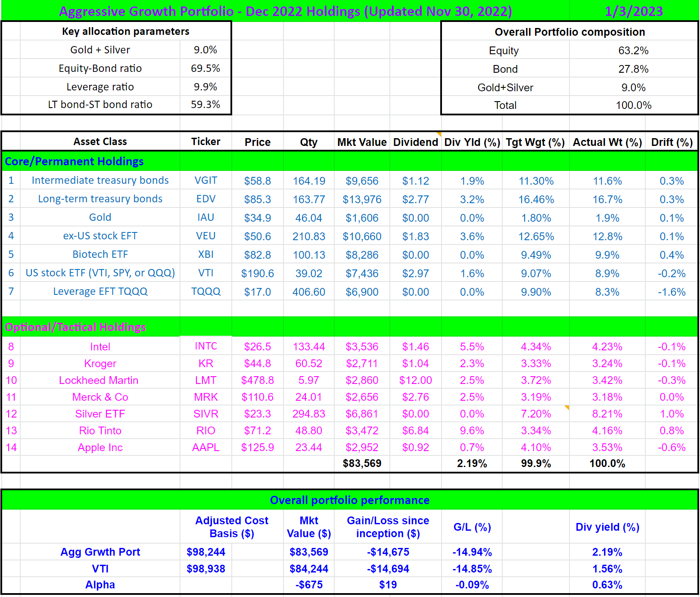Image resolution: width=700 pixels, height=597 pixels.
Task: Select the $98,244 adjusted cost basis value
Action: point(205,552)
